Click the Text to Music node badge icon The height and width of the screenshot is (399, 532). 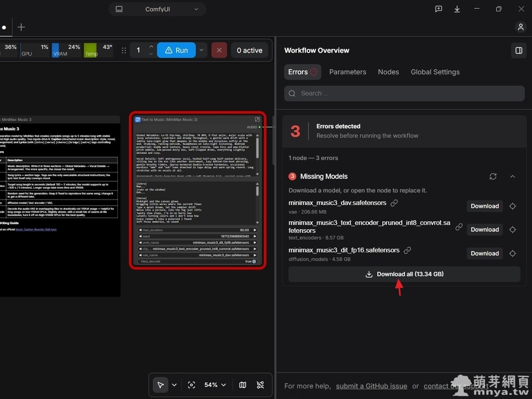coord(138,119)
